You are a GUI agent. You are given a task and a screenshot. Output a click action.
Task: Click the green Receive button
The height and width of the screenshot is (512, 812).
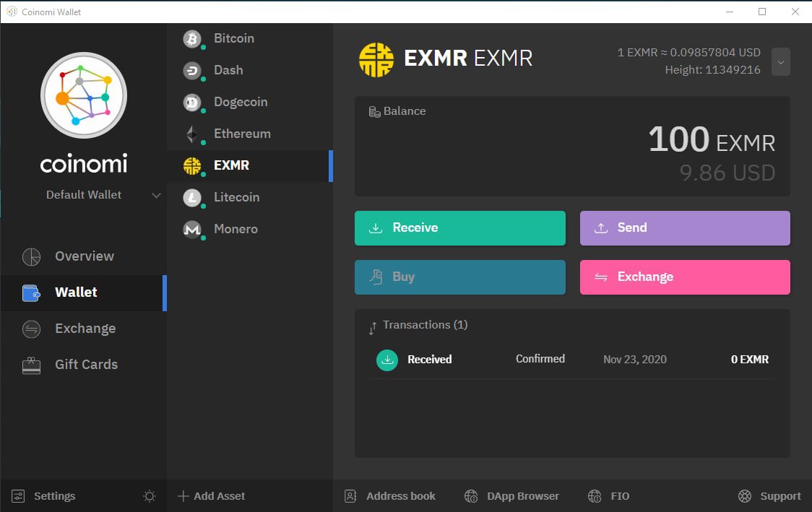(x=460, y=228)
